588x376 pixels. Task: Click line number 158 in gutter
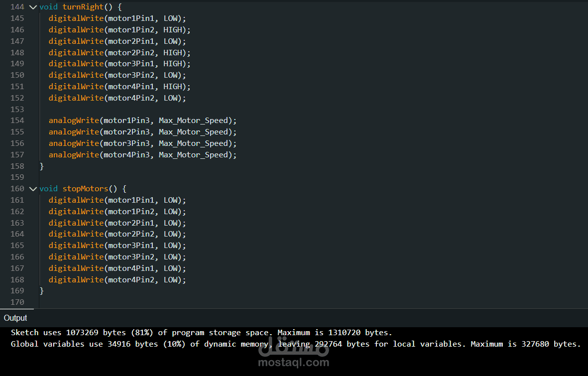(x=17, y=166)
